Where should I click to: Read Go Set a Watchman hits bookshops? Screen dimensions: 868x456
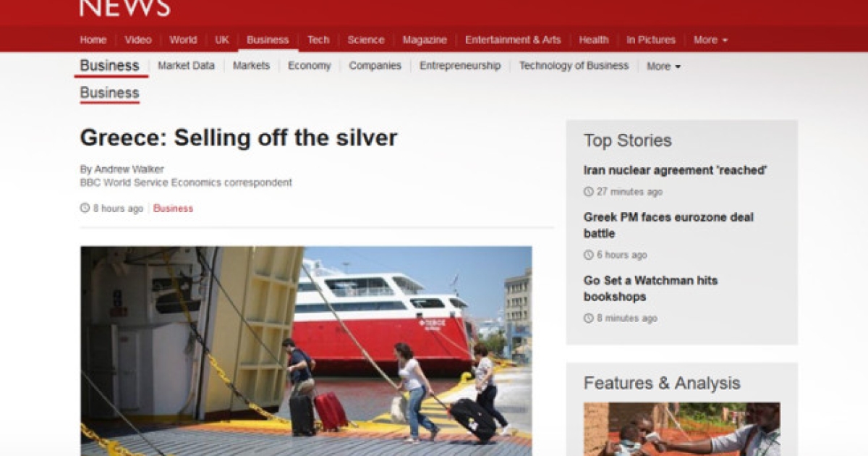[650, 288]
